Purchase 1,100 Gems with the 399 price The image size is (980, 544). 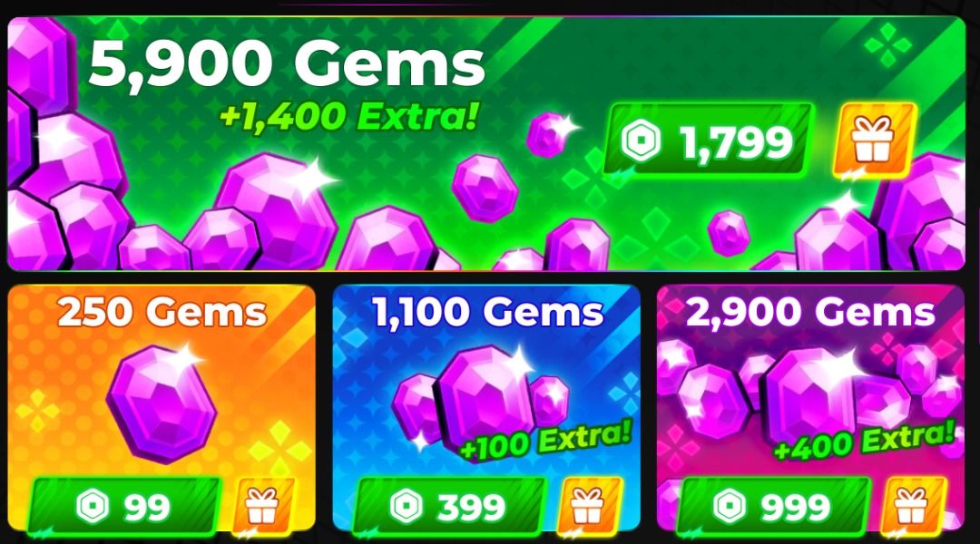point(449,506)
